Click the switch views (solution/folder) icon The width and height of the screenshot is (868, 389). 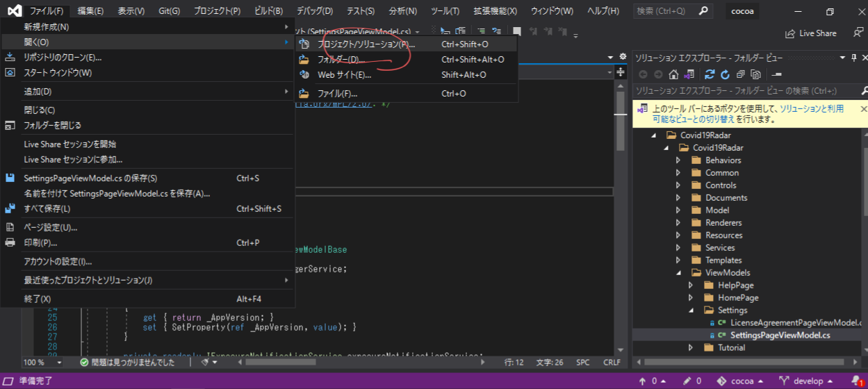(689, 74)
